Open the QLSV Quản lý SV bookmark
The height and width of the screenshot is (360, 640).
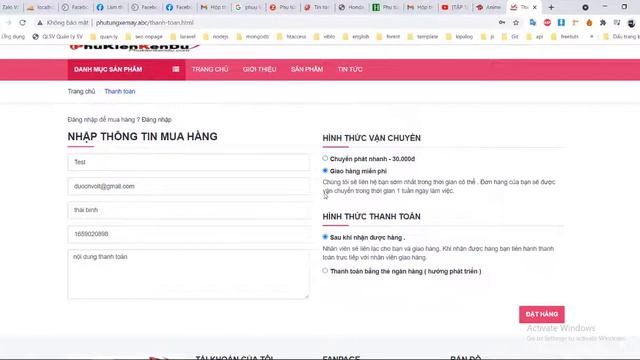tap(58, 37)
